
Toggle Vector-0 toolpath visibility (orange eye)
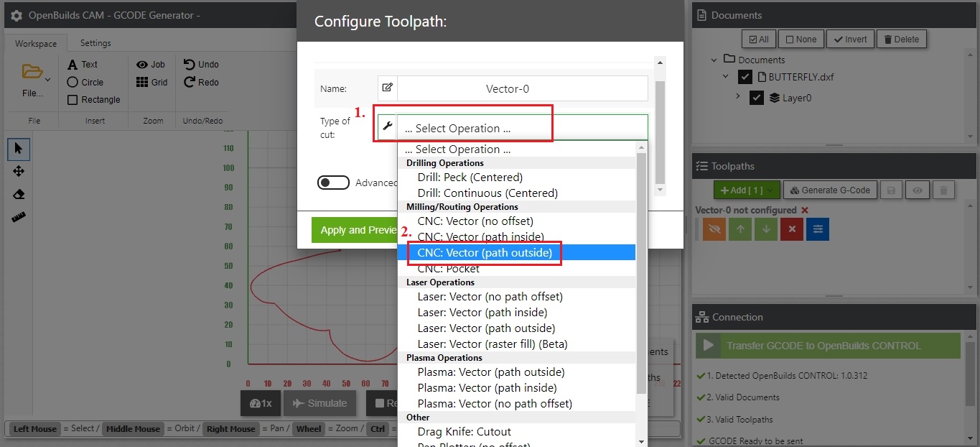[714, 229]
